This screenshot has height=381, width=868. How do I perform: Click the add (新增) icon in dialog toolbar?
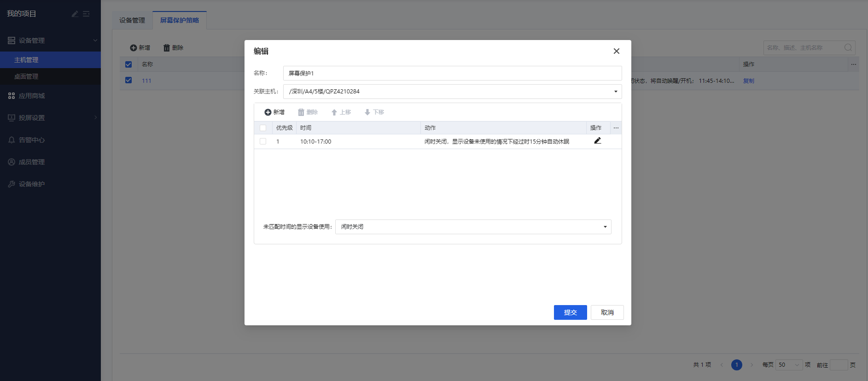268,112
